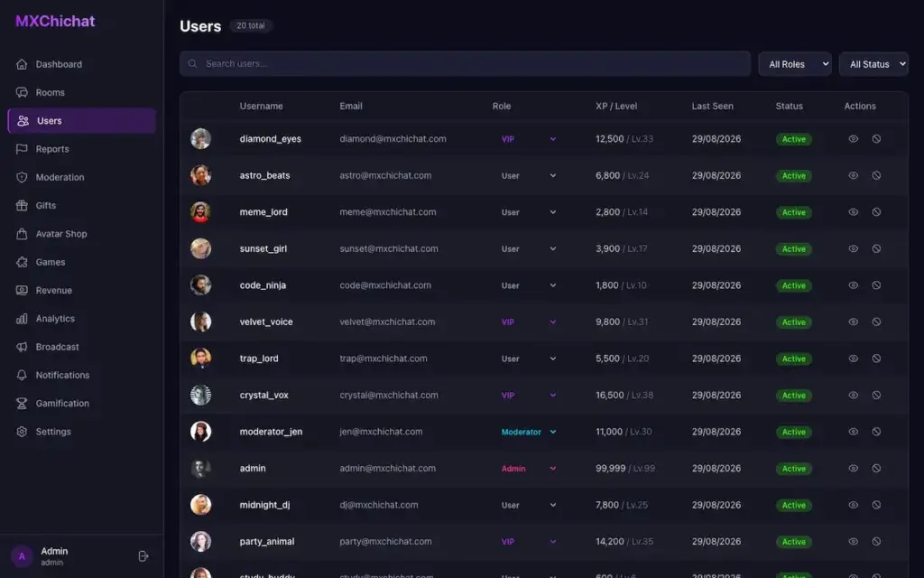View diamond_eyes details via eye icon
The height and width of the screenshot is (578, 924).
[x=853, y=139]
